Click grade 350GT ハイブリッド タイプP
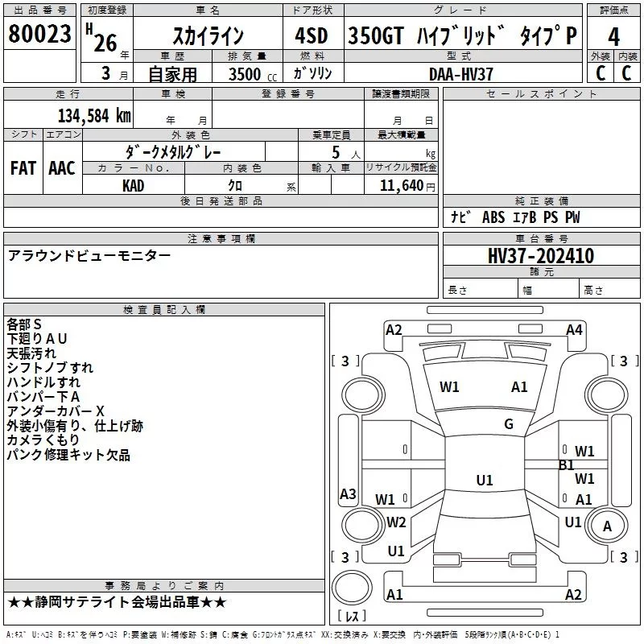644x644 pixels. pos(462,35)
